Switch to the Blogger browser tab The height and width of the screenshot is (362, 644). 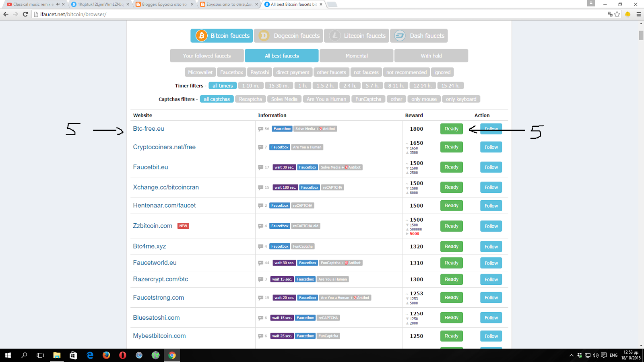tap(164, 4)
